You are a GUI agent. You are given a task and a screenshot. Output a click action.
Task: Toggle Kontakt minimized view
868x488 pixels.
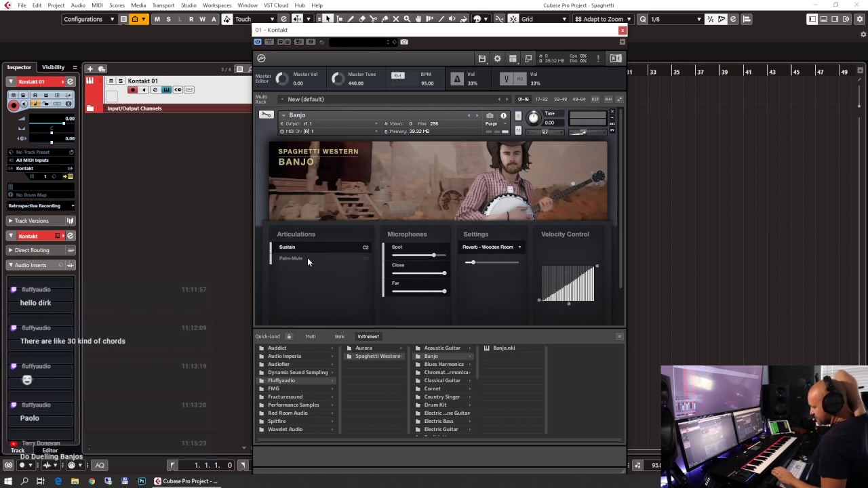[x=528, y=59]
